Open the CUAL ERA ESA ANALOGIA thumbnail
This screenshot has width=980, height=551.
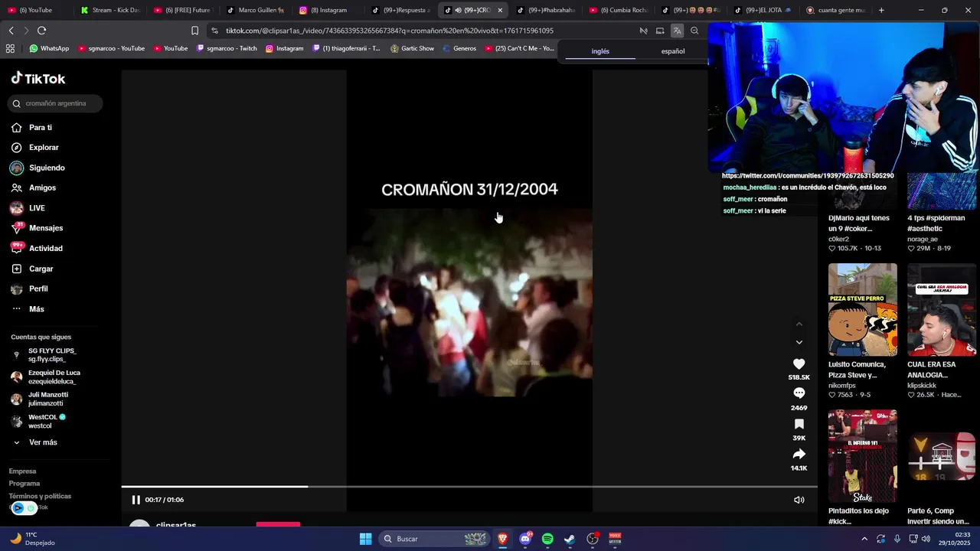[942, 309]
